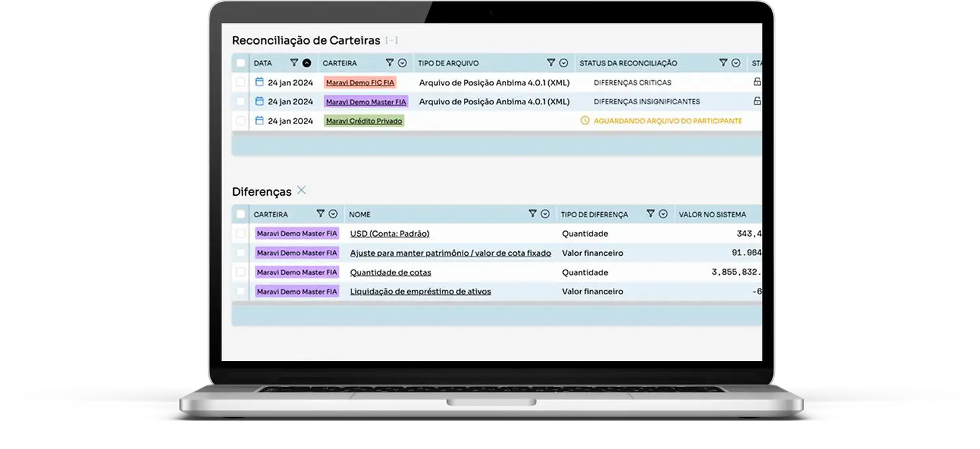Select checkbox for USD (Conta: Padrão) row

coord(241,234)
